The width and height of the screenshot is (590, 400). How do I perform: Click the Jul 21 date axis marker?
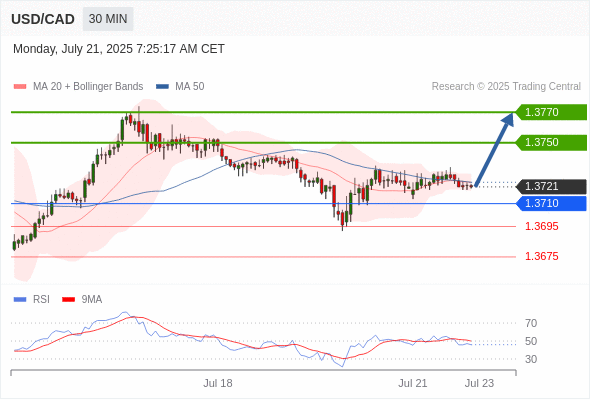[413, 383]
